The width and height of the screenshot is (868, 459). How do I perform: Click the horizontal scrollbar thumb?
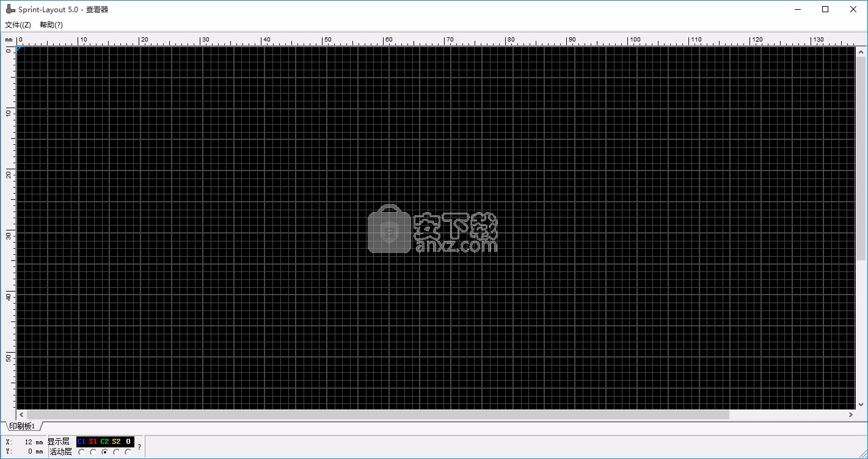tap(378, 414)
